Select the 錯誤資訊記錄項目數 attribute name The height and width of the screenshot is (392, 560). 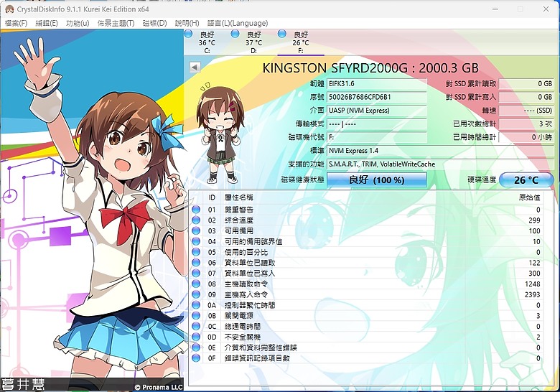click(x=257, y=358)
